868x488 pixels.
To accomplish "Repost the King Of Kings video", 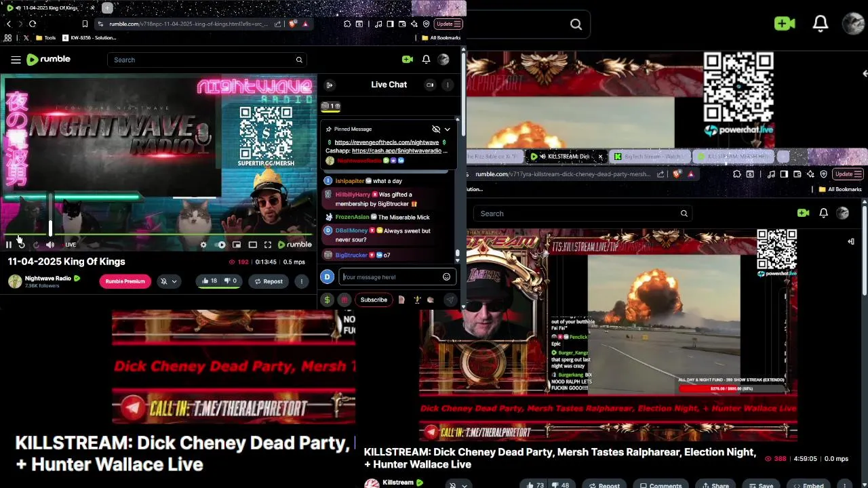I will (x=268, y=281).
